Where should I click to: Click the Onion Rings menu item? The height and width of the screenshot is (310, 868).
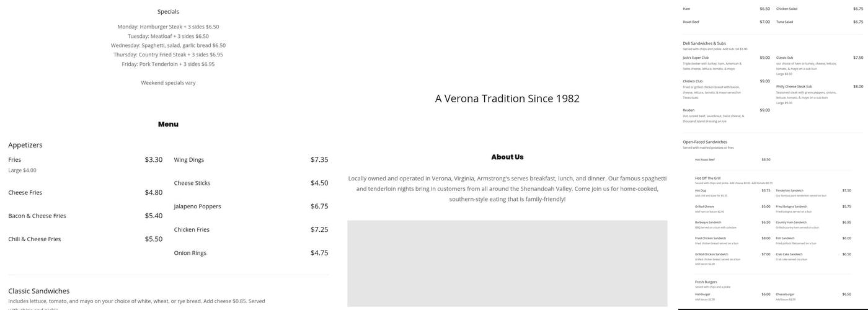[x=190, y=253]
